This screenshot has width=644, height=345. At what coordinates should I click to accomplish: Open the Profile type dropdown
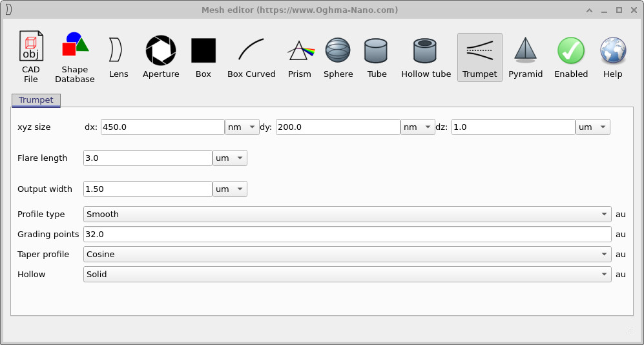coord(348,214)
